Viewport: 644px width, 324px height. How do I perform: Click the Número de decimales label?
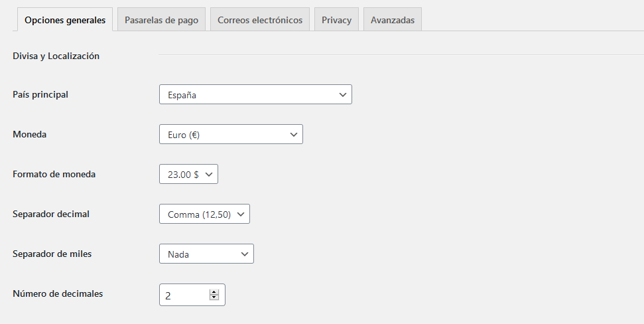coord(58,293)
